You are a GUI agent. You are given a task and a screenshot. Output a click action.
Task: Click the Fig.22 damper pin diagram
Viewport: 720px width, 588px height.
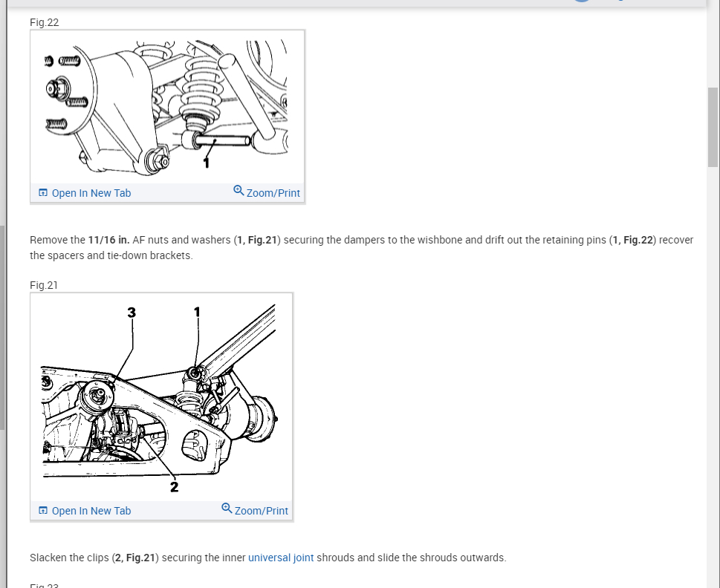click(x=168, y=107)
